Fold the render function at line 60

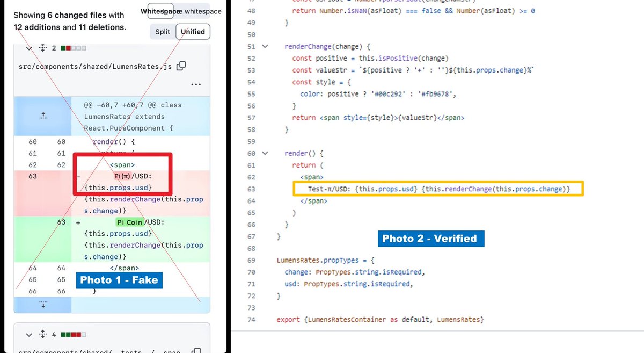click(264, 154)
